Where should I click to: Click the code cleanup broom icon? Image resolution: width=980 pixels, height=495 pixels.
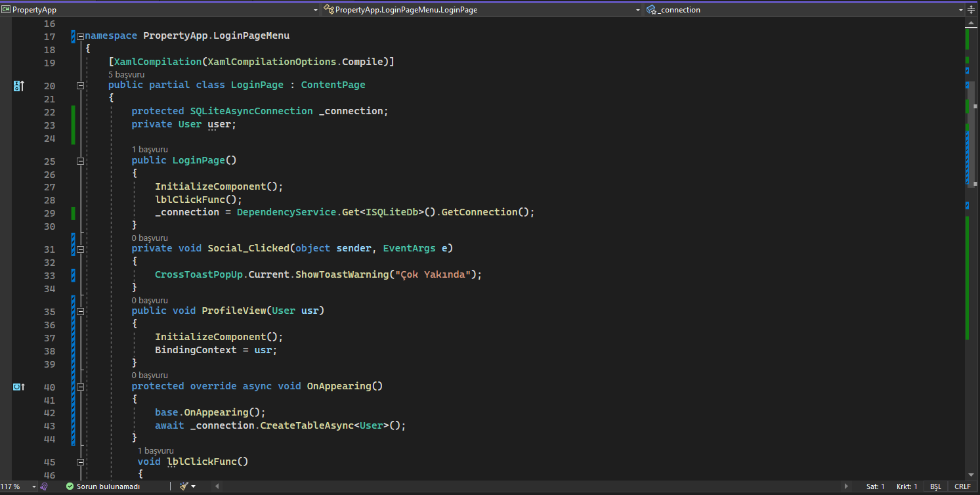click(x=184, y=486)
